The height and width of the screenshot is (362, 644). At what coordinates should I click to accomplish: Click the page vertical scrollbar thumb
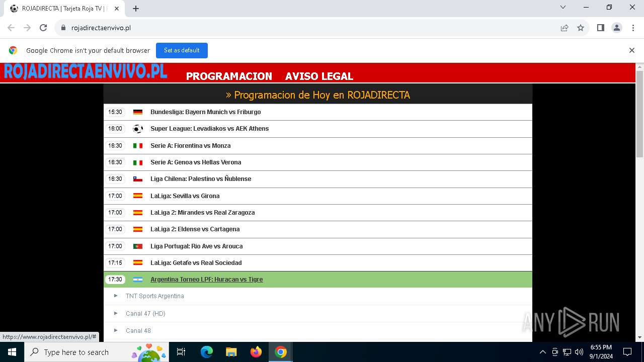[639, 115]
